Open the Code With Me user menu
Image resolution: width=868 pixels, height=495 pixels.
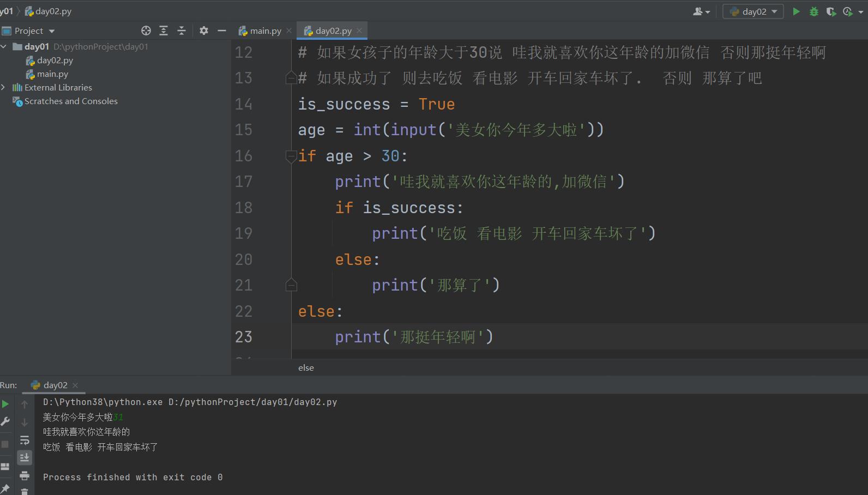point(701,11)
